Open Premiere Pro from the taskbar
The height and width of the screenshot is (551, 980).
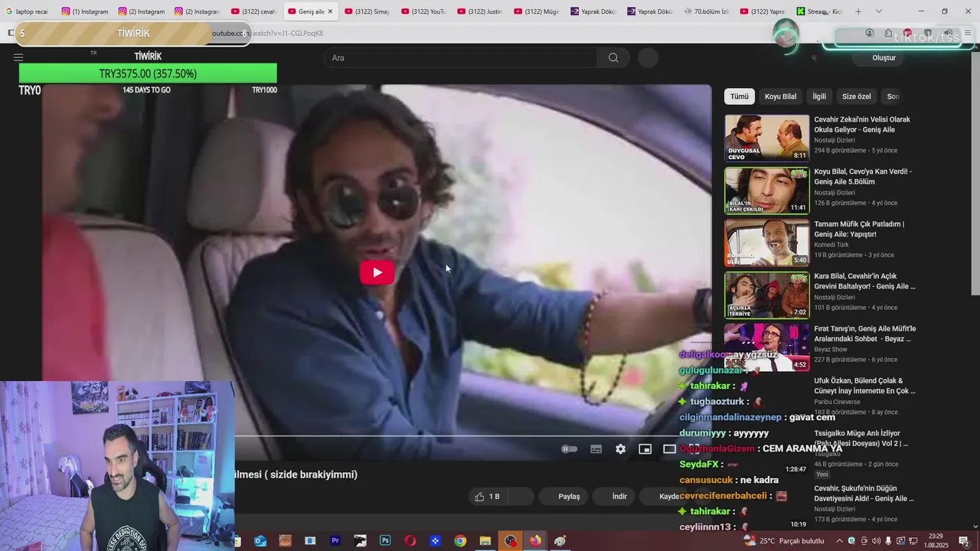point(335,541)
